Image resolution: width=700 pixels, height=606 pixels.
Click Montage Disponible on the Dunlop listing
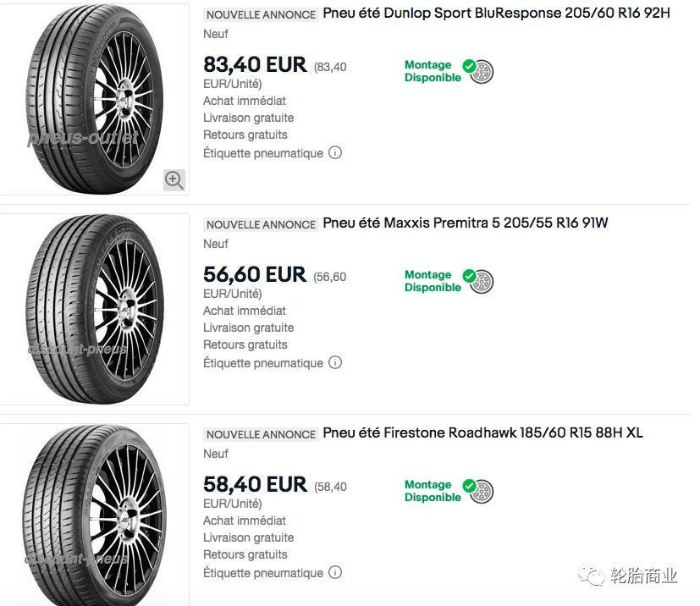[432, 71]
